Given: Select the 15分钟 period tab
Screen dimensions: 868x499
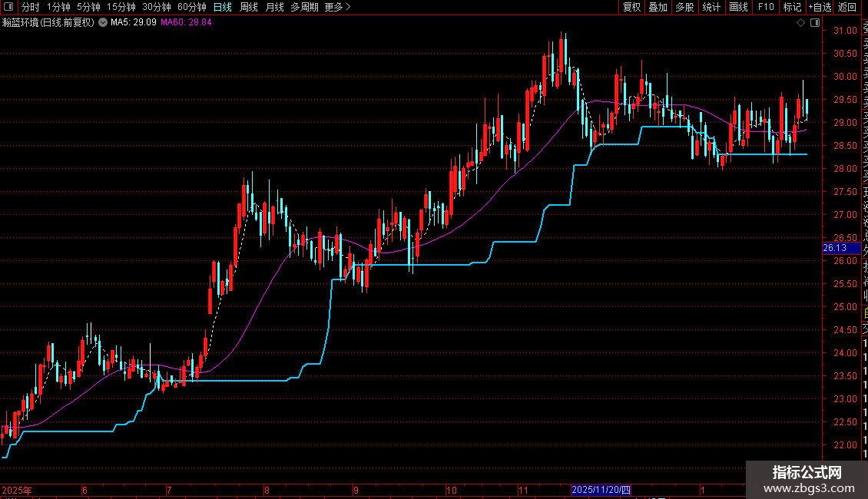Looking at the screenshot, I should 121,7.
